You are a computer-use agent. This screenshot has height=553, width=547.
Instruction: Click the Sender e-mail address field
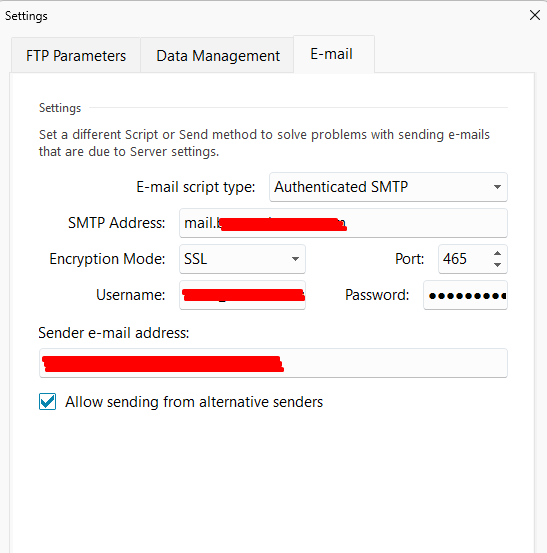(x=273, y=363)
